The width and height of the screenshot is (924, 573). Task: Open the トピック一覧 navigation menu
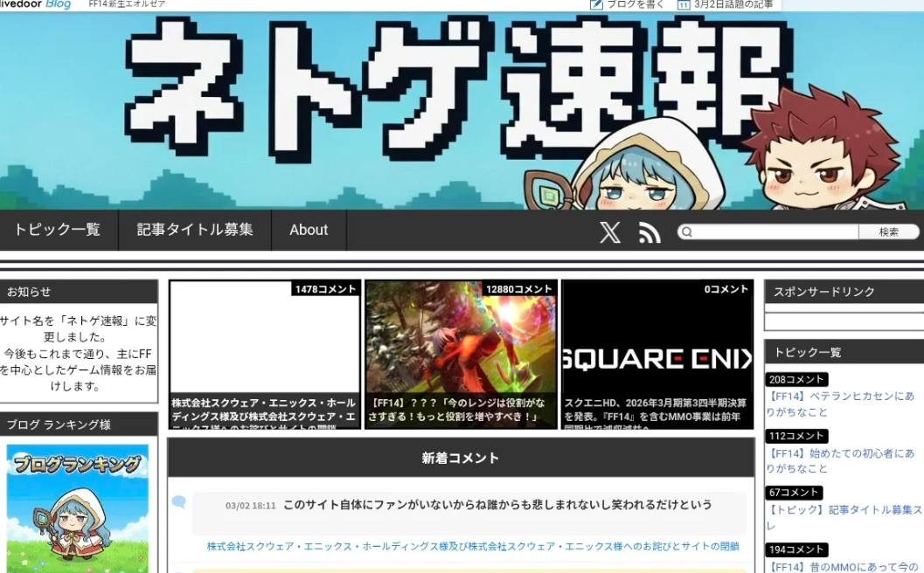tap(58, 230)
